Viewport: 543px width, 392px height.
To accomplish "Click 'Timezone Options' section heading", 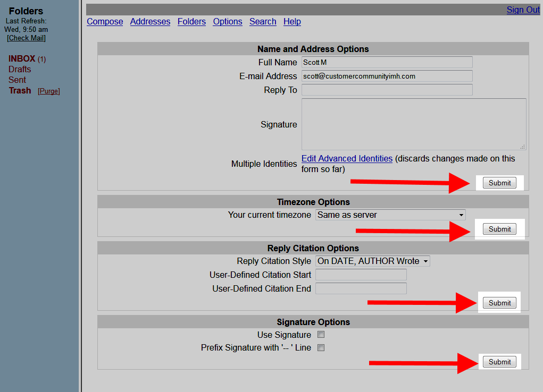I will (313, 202).
